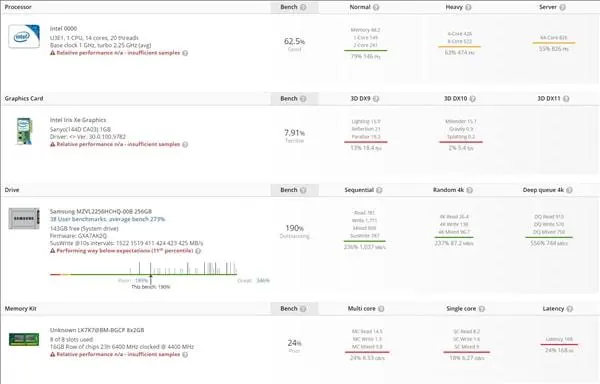Open the Samsung MZVL2256HCHQ drive link

tap(101, 211)
